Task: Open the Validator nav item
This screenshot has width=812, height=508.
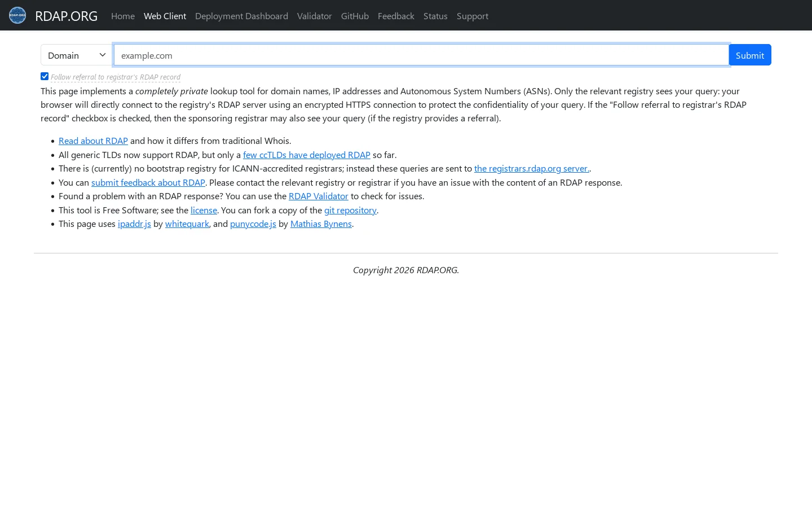Action: pyautogui.click(x=315, y=16)
